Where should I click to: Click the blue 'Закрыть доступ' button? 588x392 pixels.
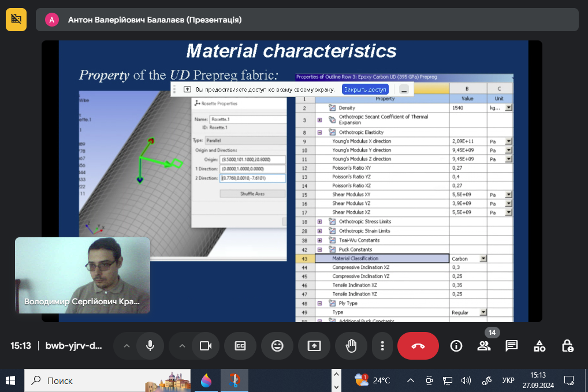pyautogui.click(x=364, y=89)
